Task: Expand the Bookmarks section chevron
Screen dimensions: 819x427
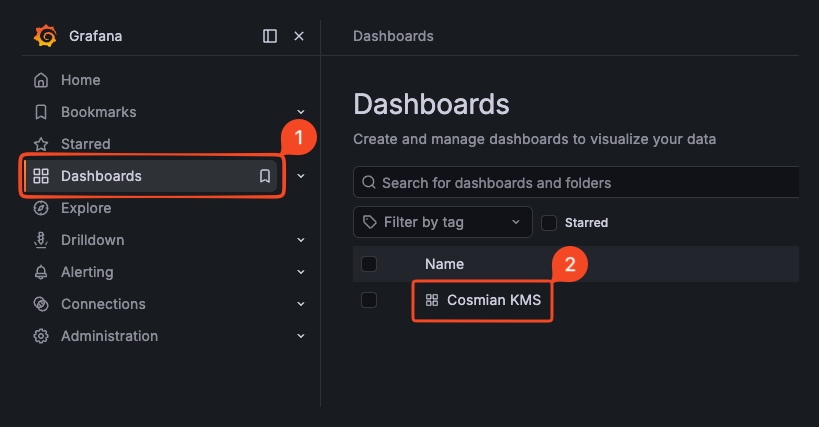Action: pyautogui.click(x=301, y=112)
